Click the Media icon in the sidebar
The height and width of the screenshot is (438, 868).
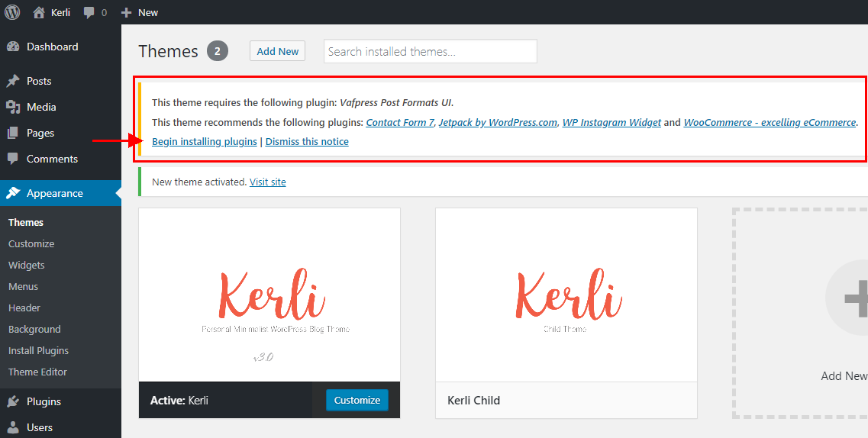tap(13, 107)
